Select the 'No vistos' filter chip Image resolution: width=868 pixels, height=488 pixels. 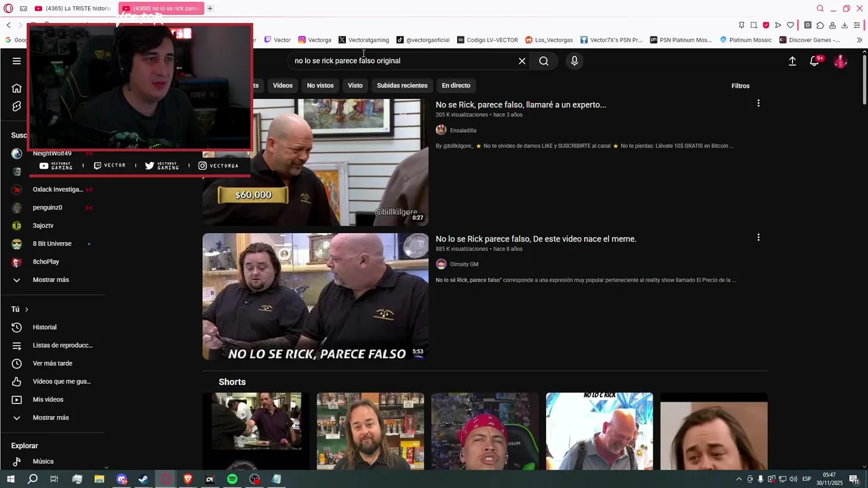point(320,85)
